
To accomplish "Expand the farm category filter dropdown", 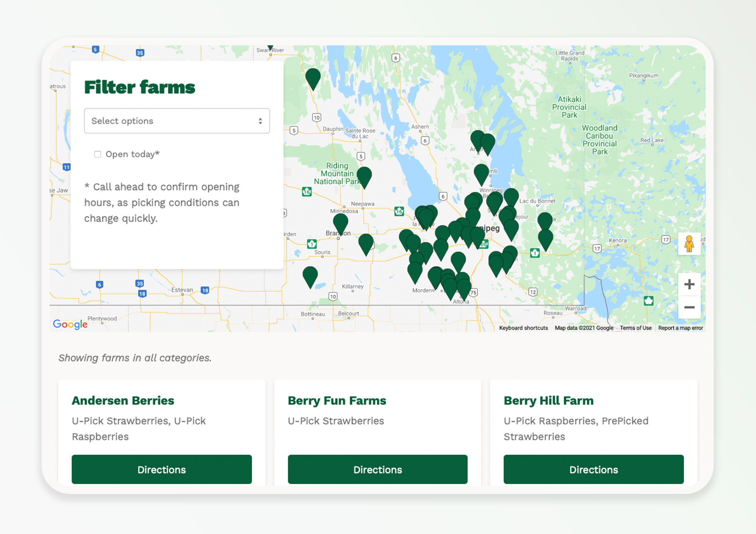I will point(177,121).
